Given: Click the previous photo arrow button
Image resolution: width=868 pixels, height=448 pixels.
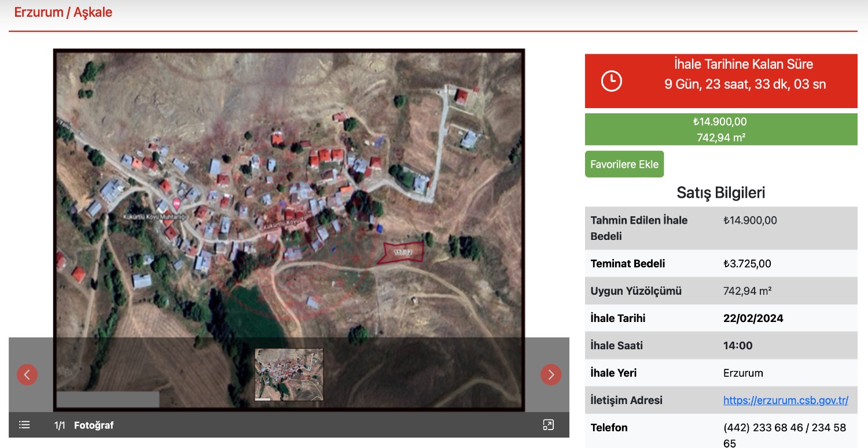Looking at the screenshot, I should (27, 375).
